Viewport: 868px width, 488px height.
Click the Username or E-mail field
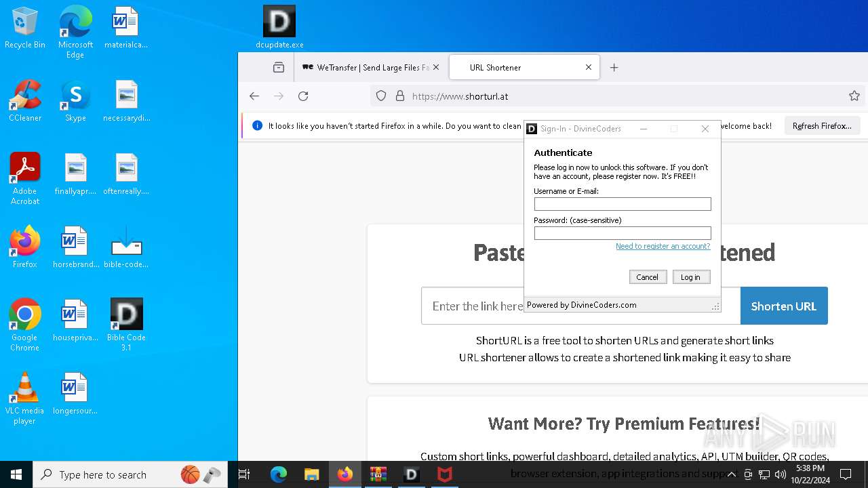[x=623, y=204]
